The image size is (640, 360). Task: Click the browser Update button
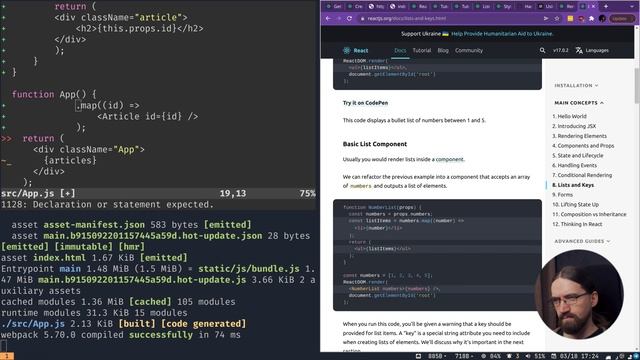point(622,18)
